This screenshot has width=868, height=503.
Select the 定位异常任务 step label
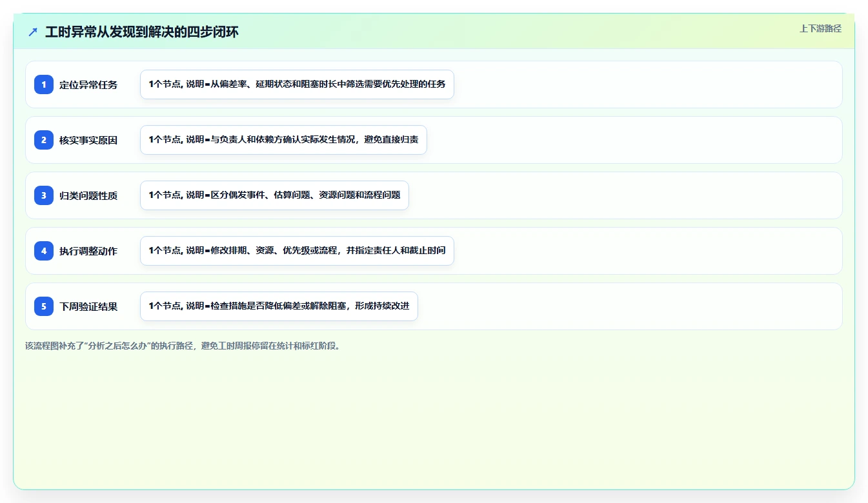(88, 84)
